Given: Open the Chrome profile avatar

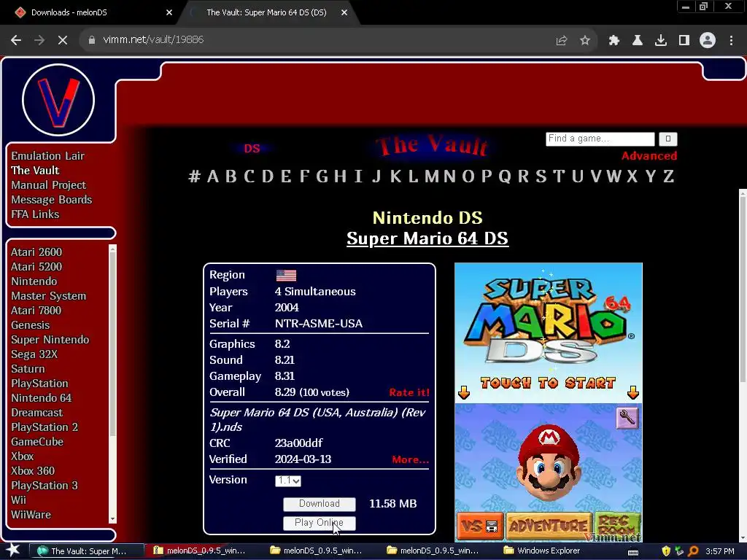Looking at the screenshot, I should 708,41.
